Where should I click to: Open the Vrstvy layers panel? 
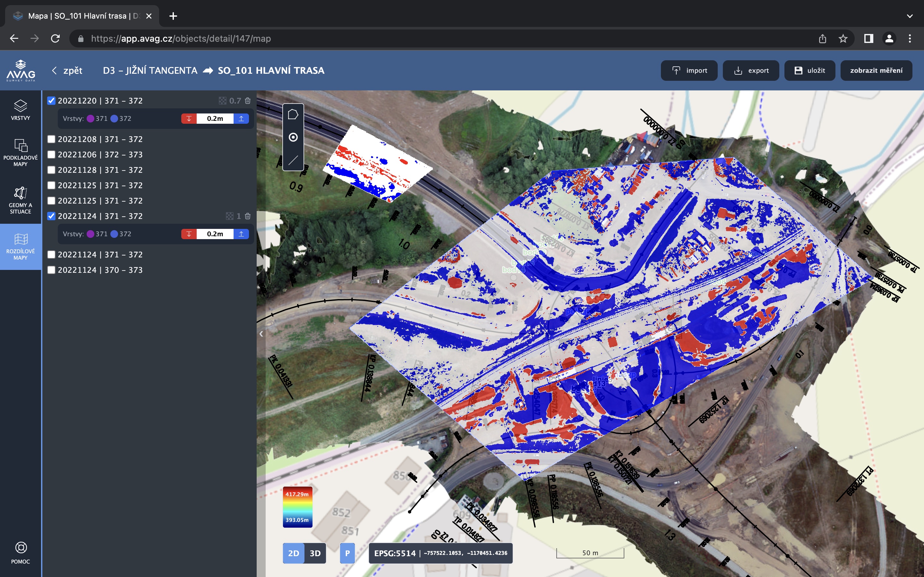(21, 110)
